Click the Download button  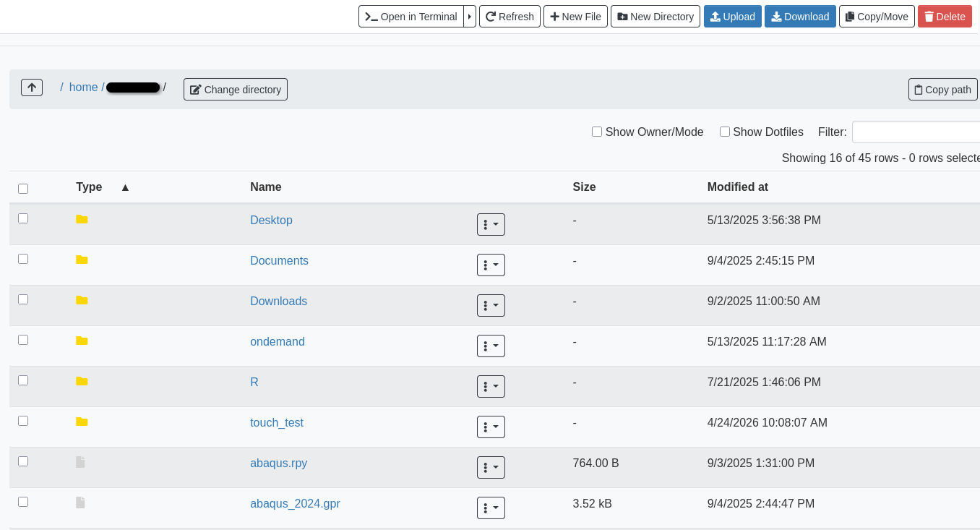pyautogui.click(x=800, y=17)
